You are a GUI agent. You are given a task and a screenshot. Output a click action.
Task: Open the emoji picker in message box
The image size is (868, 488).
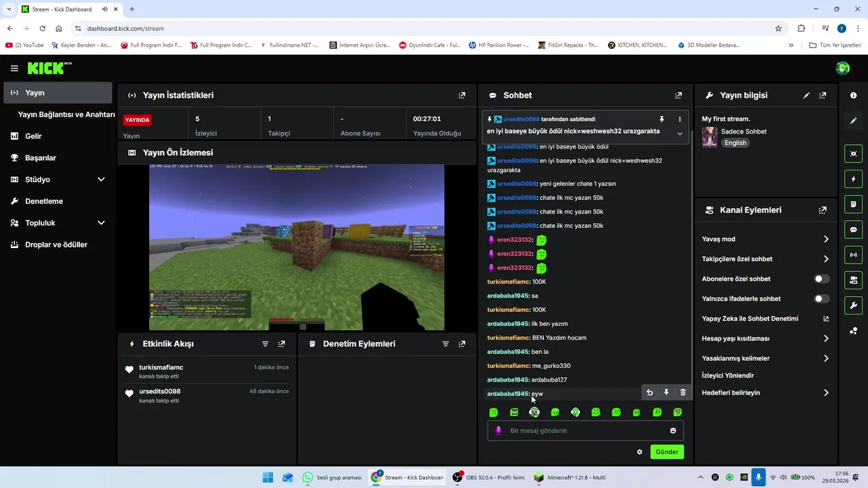pyautogui.click(x=673, y=430)
